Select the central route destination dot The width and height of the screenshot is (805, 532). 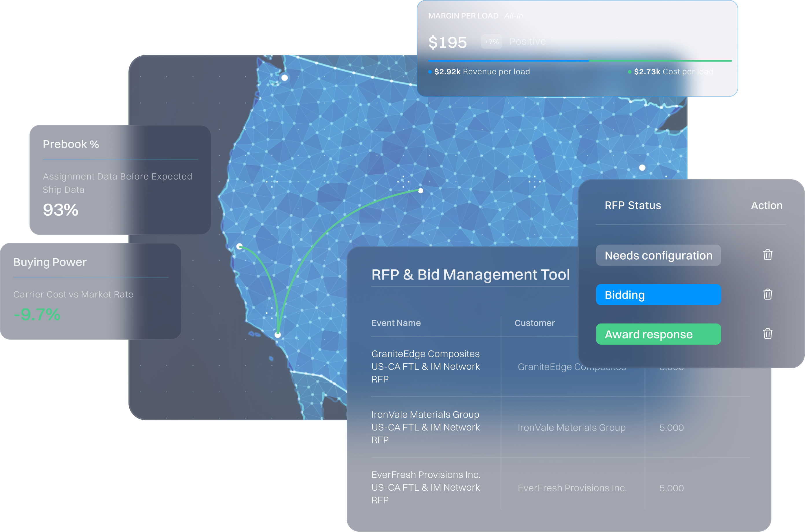point(421,191)
